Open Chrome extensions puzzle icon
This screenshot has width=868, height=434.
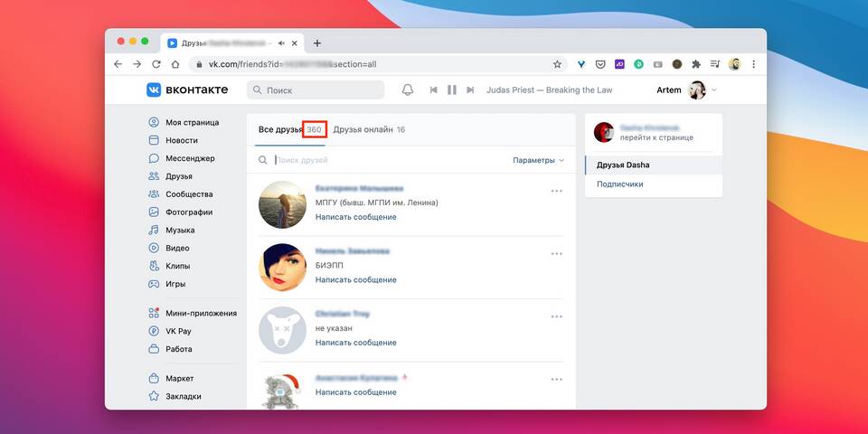[696, 64]
